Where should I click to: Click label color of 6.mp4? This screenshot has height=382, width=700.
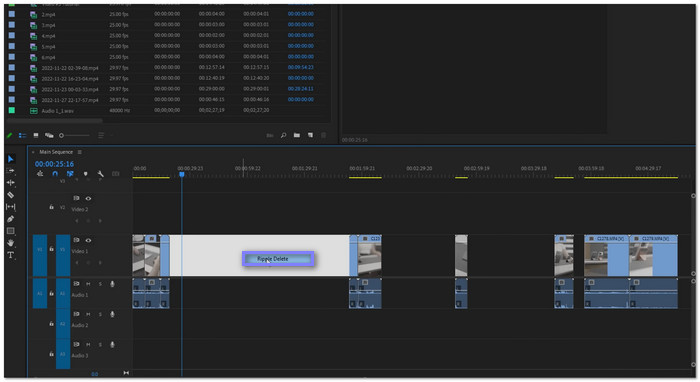click(x=12, y=57)
